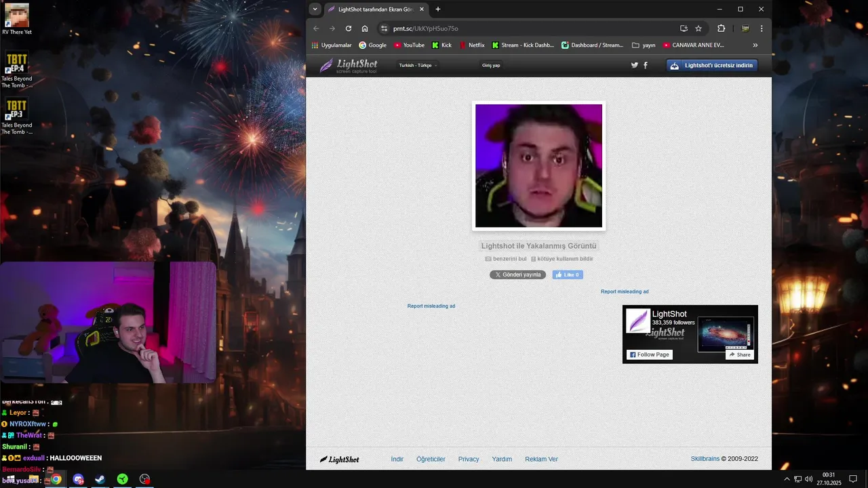Close the LightShot tab

click(422, 9)
